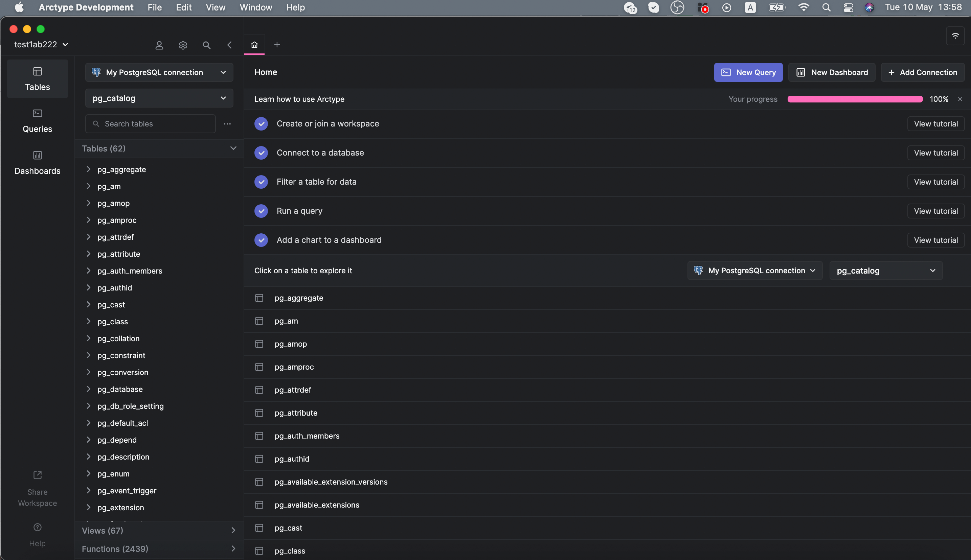971x560 pixels.
Task: View tutorial for Connect to a database
Action: (x=935, y=153)
